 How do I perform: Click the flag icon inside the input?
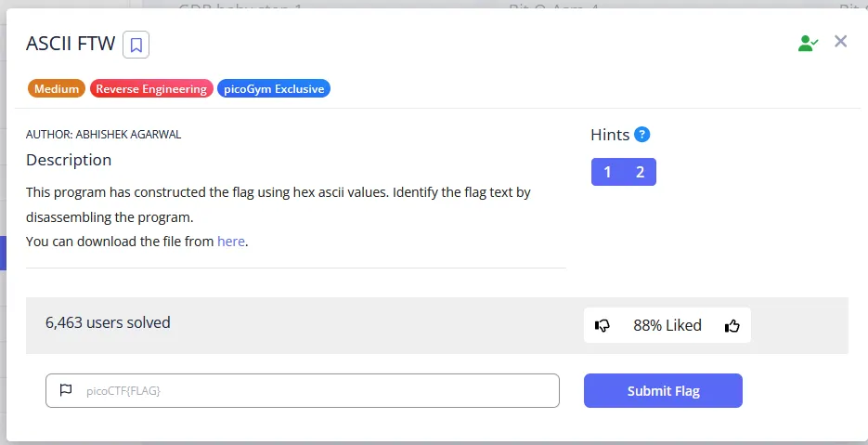(x=66, y=390)
